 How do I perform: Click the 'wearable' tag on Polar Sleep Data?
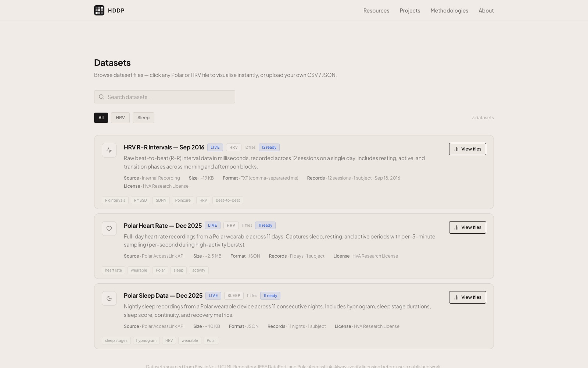190,340
